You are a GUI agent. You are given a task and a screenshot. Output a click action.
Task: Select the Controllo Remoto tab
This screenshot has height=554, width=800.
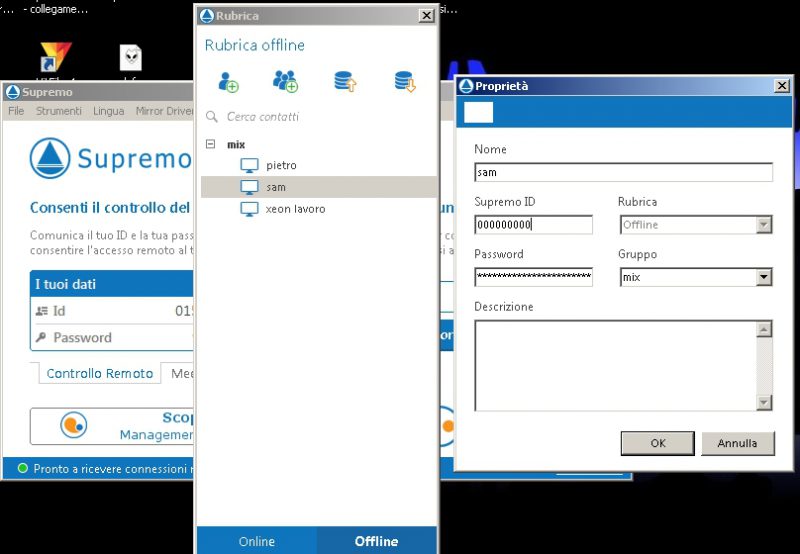coord(99,373)
